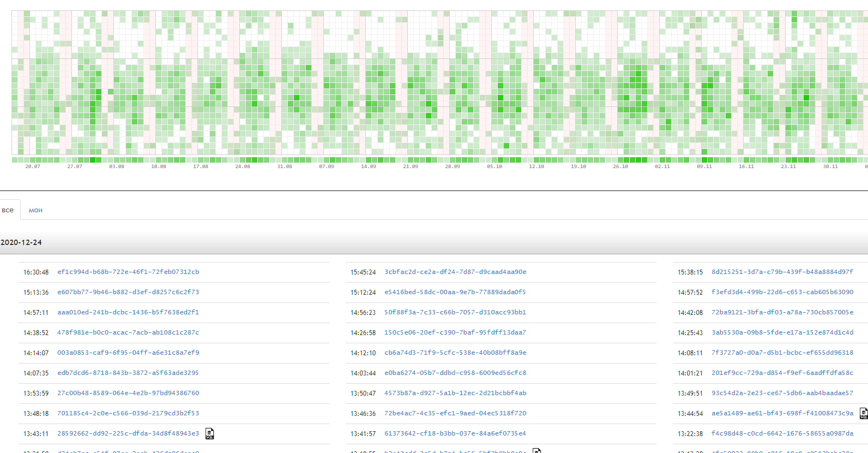Open link 72ba9121-3bfa-df03-a78a-730cb857005e
Viewport: 868px width, 453px height.
pos(782,312)
